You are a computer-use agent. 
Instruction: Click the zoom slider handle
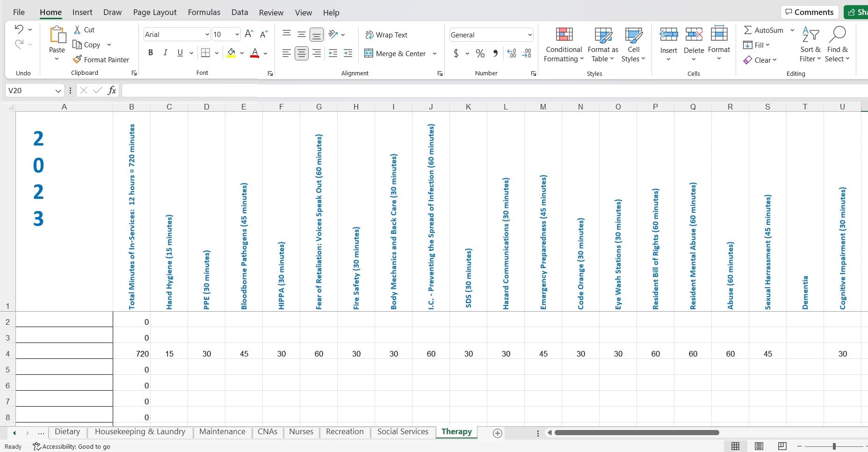pos(834,446)
